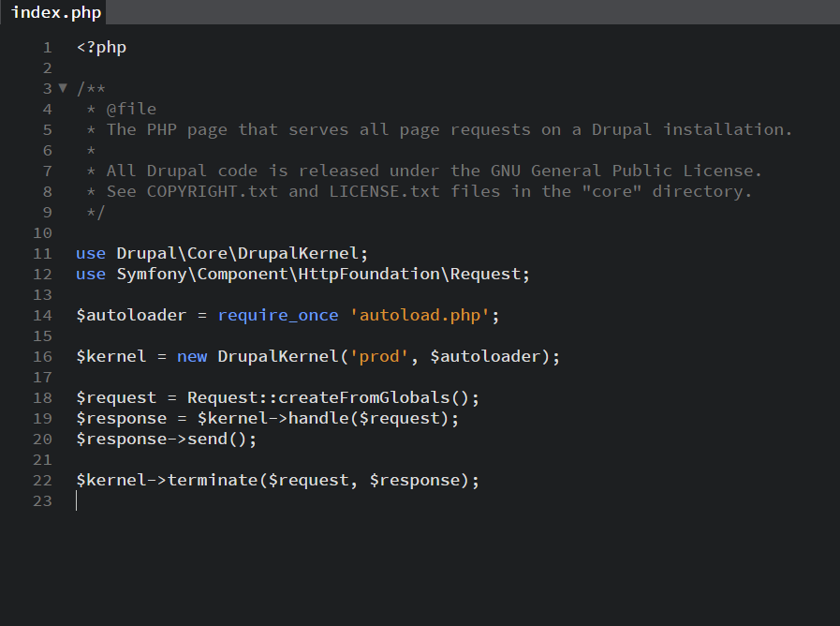Image resolution: width=840 pixels, height=626 pixels.
Task: Place cursor on the <?php opening tag
Action: pyautogui.click(x=101, y=48)
